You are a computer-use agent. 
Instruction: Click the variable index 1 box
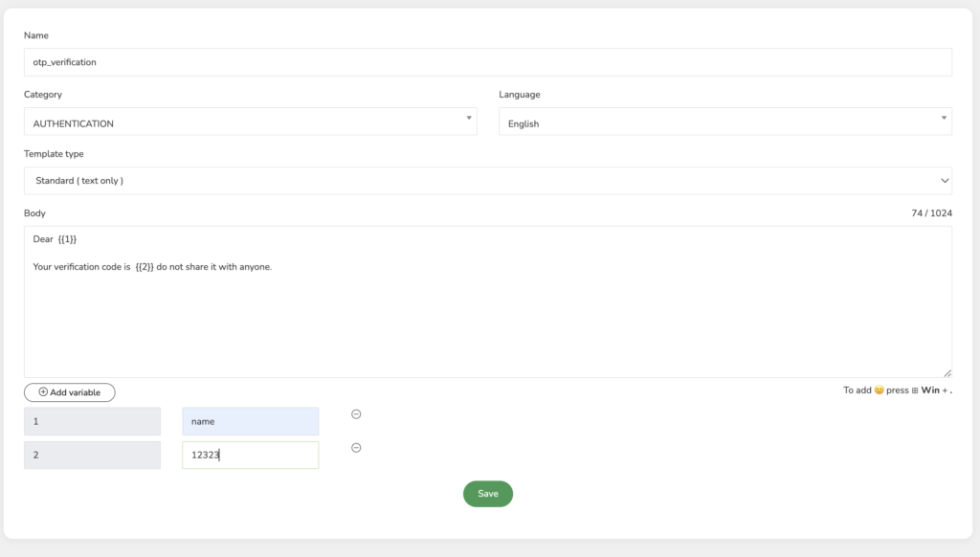pyautogui.click(x=93, y=421)
